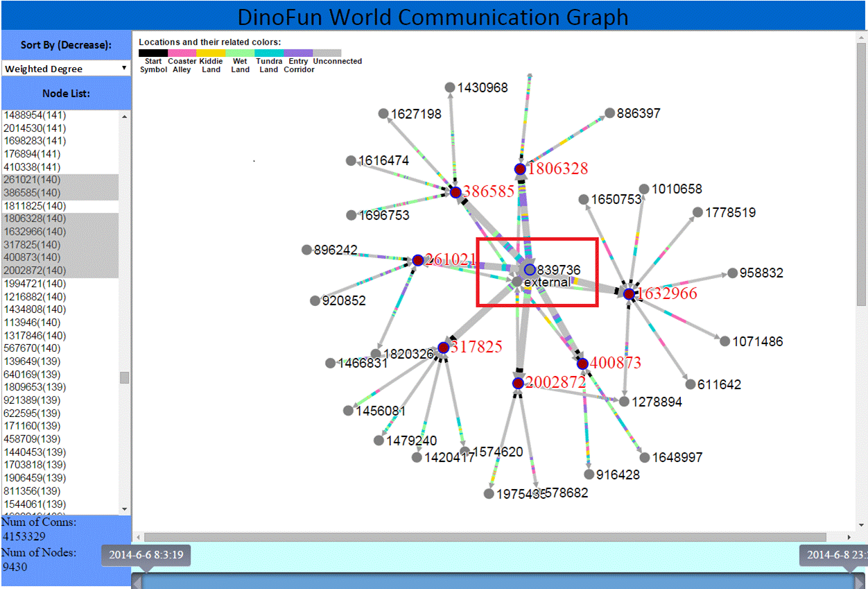Click the red node 261021
Image resolution: width=868 pixels, height=589 pixels.
(x=418, y=260)
